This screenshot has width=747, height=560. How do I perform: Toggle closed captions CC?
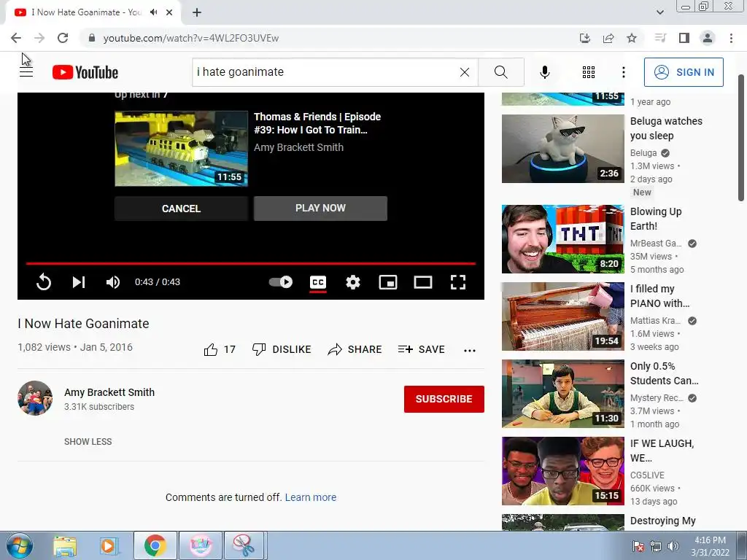tap(318, 282)
